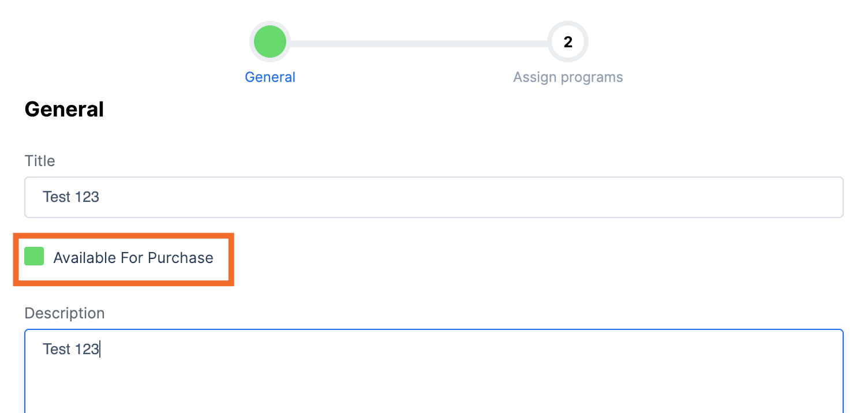
Task: Click the progress bar between steps
Action: 418,44
